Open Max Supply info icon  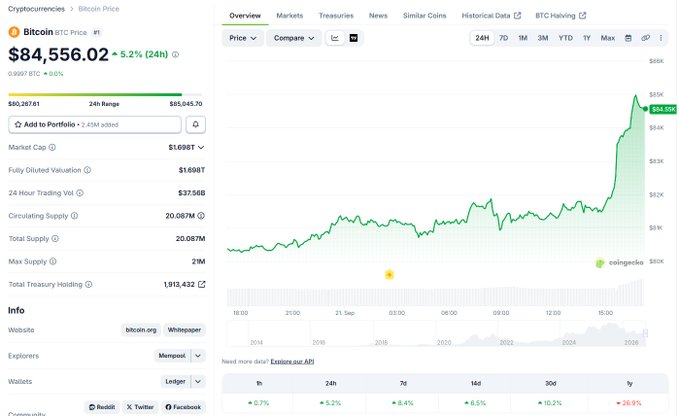pos(53,261)
